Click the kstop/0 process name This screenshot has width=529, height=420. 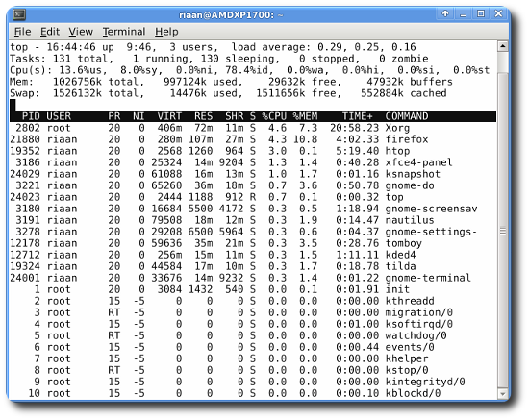(407, 370)
